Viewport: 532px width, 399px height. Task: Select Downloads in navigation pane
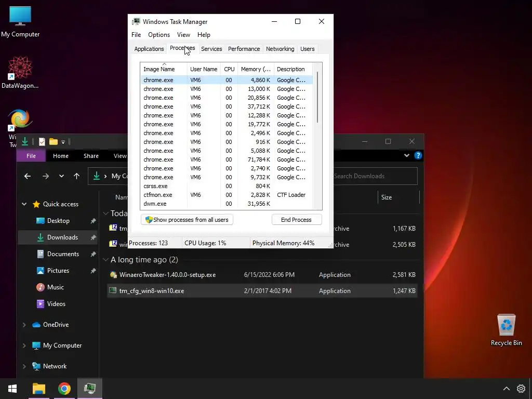point(62,237)
